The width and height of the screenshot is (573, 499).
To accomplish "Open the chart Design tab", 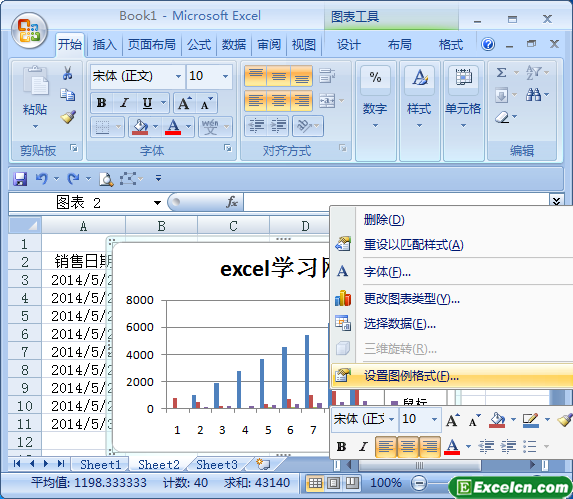I will pyautogui.click(x=349, y=45).
